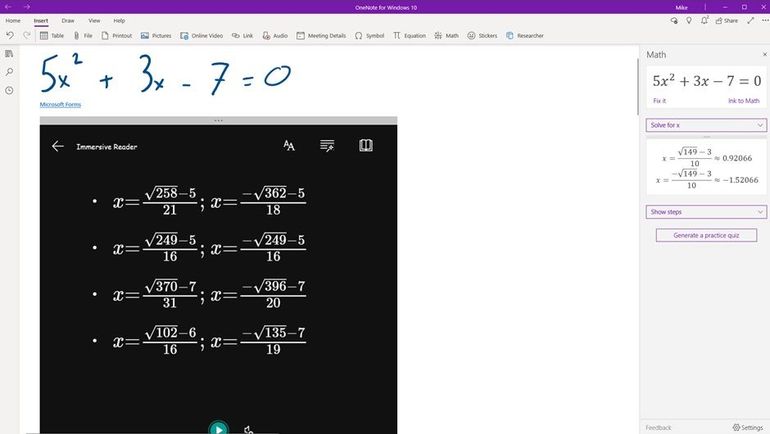
Task: Select the answer with √370−7 over 31
Action: tap(209, 295)
